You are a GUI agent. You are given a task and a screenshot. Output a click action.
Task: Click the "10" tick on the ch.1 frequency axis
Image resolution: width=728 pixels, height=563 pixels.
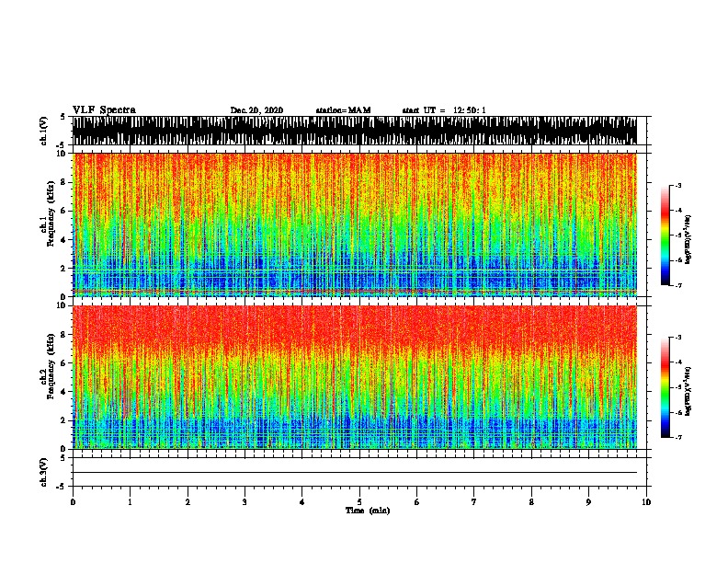point(63,154)
